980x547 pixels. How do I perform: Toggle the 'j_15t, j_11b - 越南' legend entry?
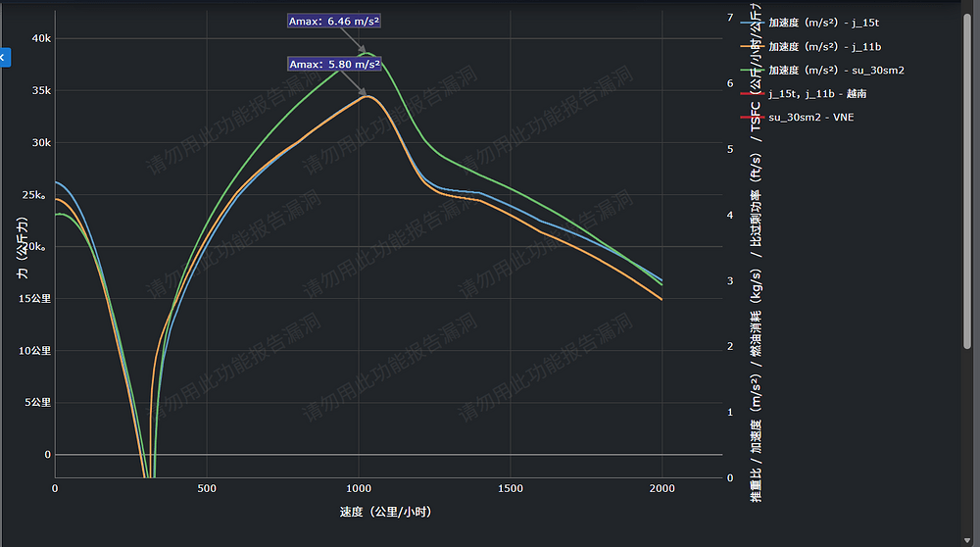point(816,94)
